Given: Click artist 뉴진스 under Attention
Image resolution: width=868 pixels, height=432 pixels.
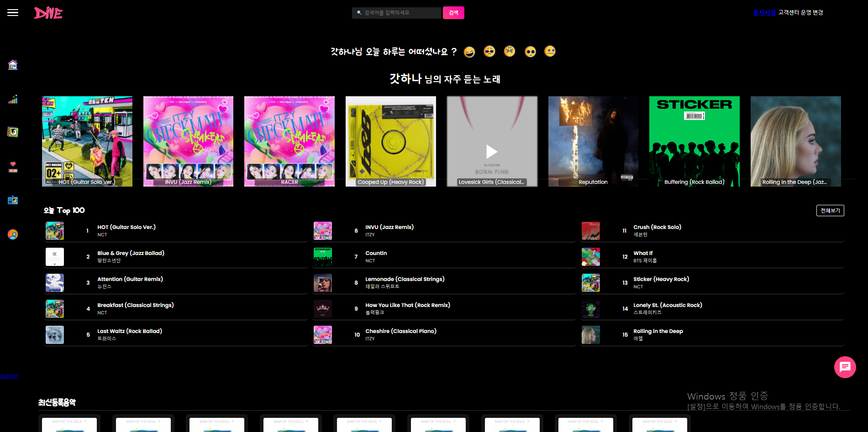Looking at the screenshot, I should pos(105,286).
